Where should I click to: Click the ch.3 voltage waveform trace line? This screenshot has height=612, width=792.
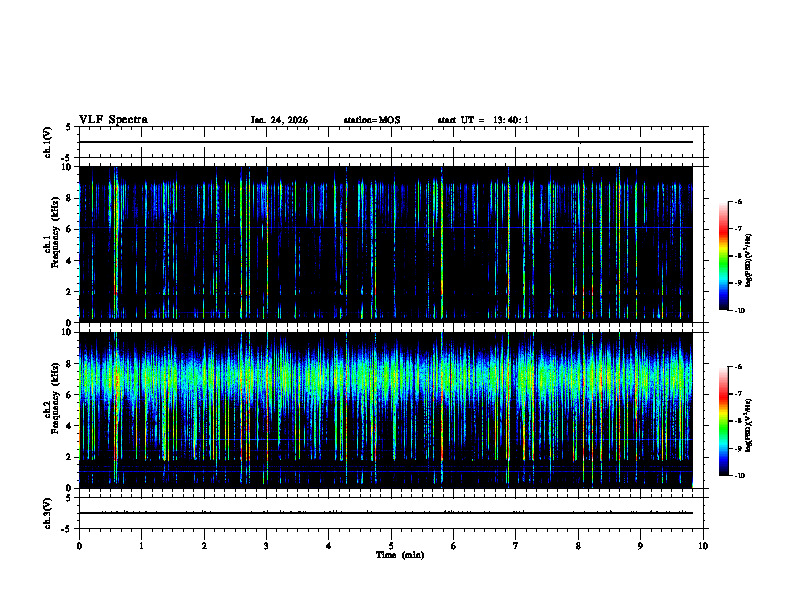tap(386, 513)
